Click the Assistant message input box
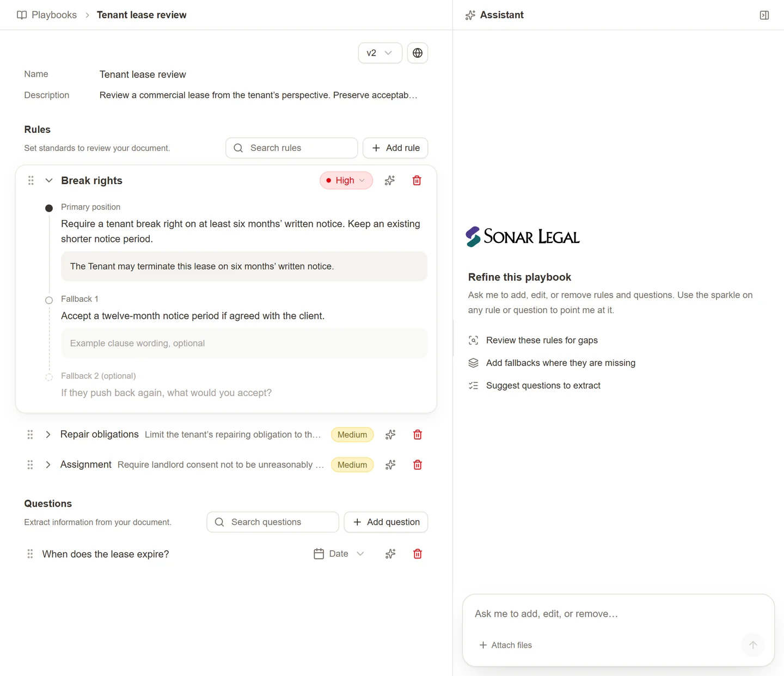The height and width of the screenshot is (676, 784). pos(618,614)
